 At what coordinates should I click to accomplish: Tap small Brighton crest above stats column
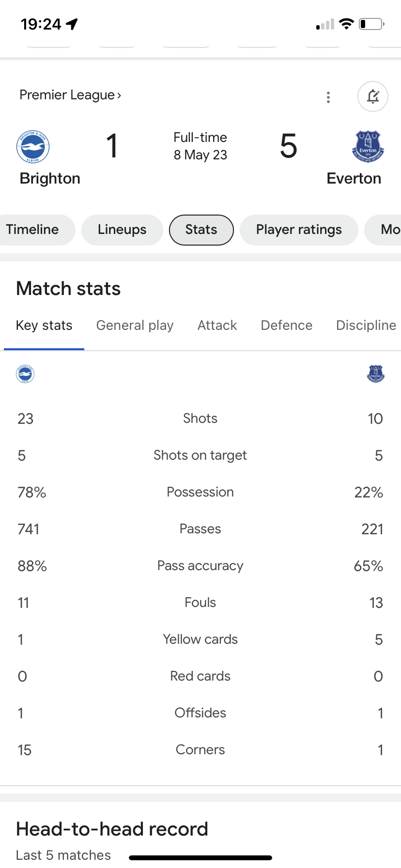point(25,374)
